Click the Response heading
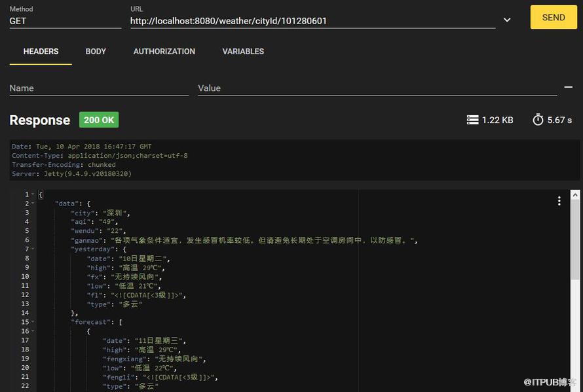Screen dimensions: 583x392 point(40,120)
